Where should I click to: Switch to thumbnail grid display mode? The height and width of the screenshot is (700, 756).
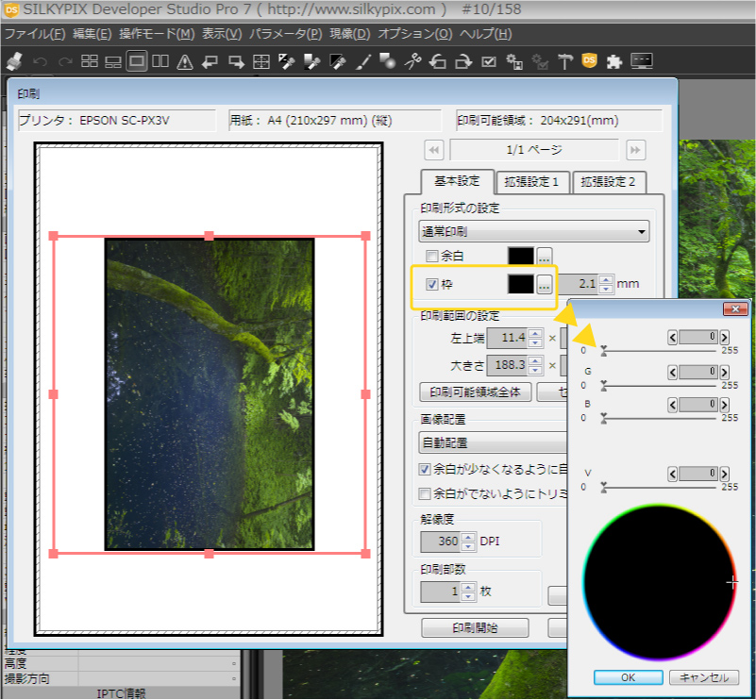point(90,61)
